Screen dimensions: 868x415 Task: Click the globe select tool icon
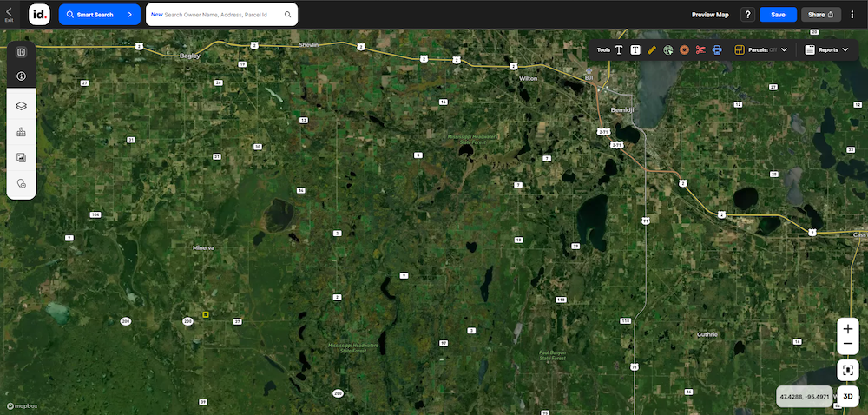pos(668,50)
